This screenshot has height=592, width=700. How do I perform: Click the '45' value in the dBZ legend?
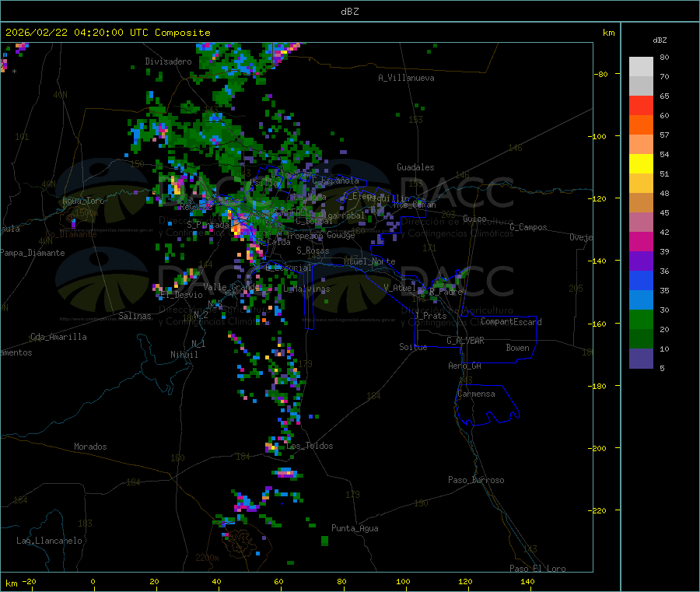click(x=664, y=213)
